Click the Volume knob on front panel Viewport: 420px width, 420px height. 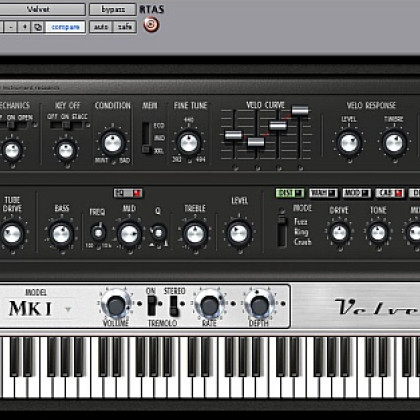click(x=116, y=305)
